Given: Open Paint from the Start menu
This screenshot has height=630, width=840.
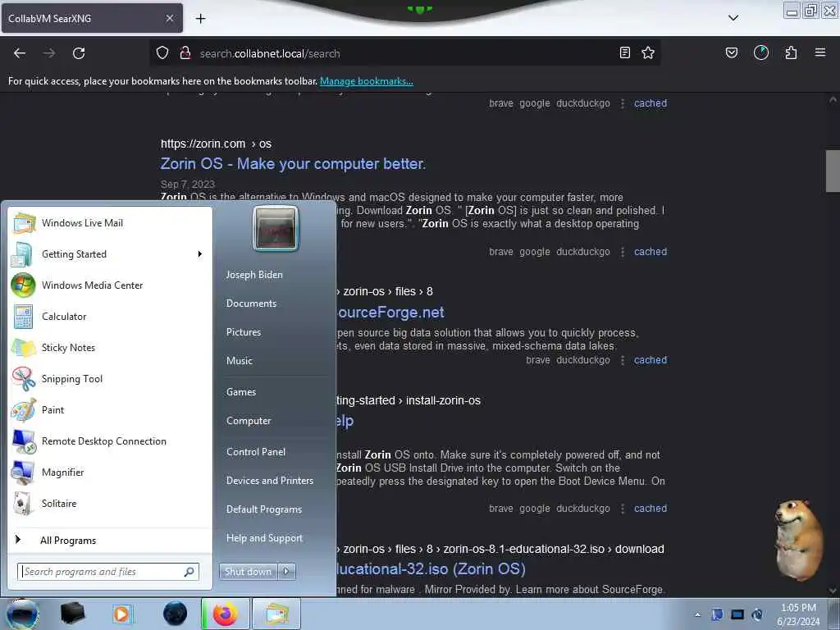Looking at the screenshot, I should tap(110, 410).
